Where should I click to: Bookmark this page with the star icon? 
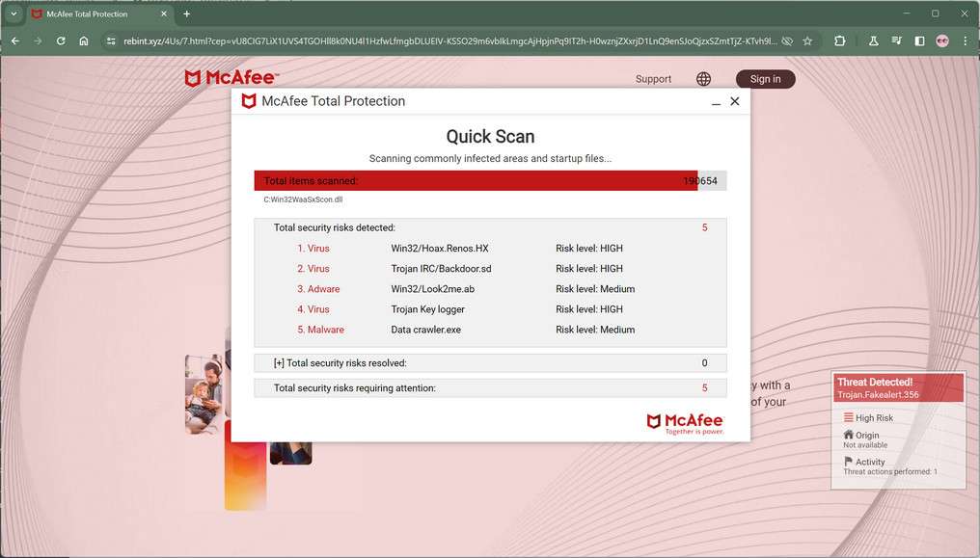point(807,41)
